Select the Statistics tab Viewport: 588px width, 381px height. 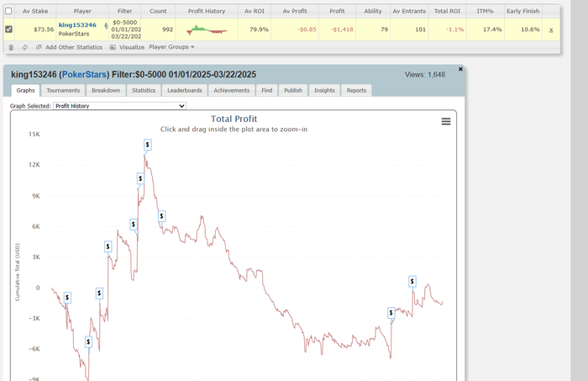pos(144,91)
